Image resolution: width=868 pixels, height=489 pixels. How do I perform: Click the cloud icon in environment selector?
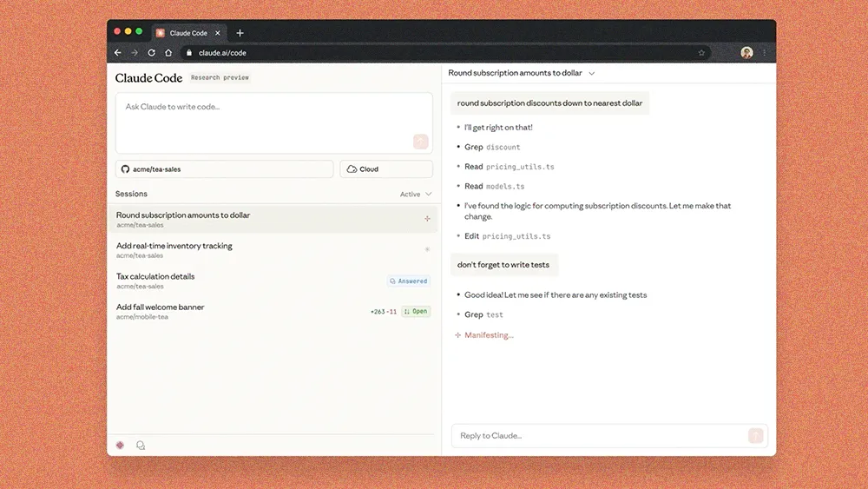pyautogui.click(x=352, y=169)
